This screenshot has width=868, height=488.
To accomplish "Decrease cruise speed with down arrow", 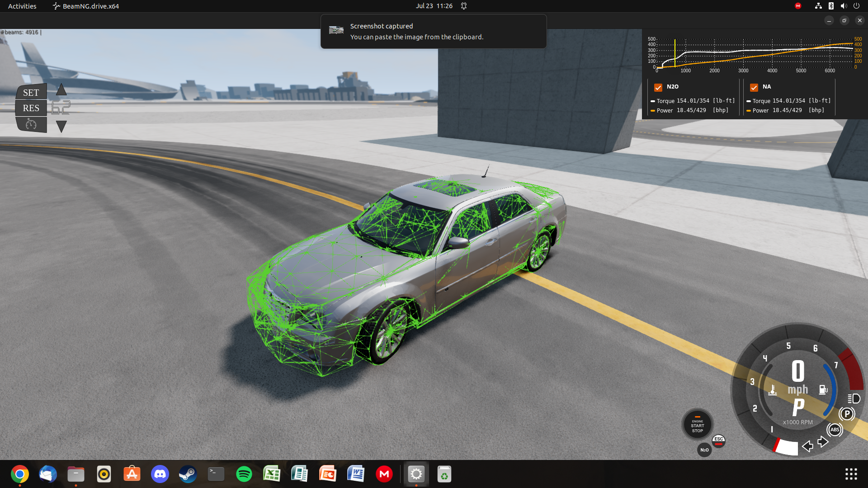I will click(61, 127).
